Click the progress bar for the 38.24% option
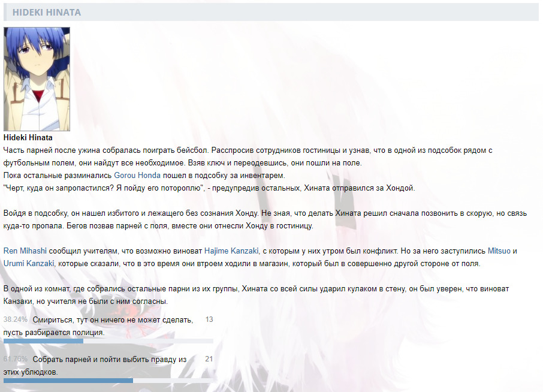 pos(108,341)
